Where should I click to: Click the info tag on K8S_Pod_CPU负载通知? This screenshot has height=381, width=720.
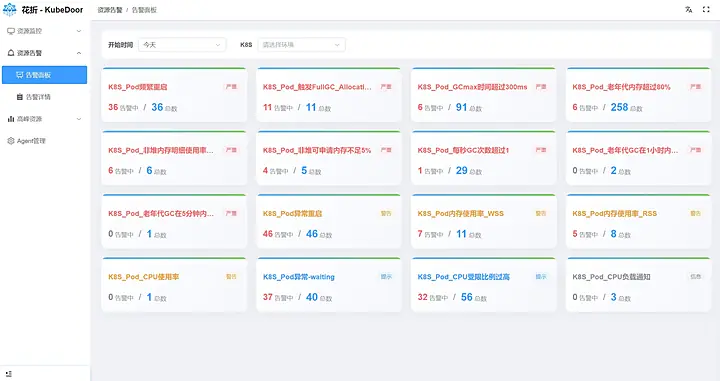(x=696, y=277)
